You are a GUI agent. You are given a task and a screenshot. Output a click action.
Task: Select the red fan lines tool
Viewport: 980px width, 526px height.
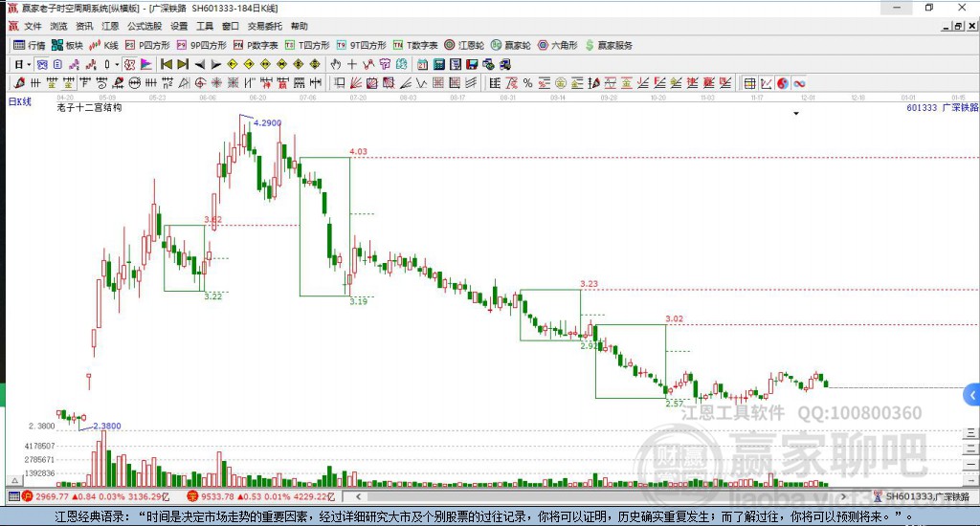pyautogui.click(x=356, y=83)
